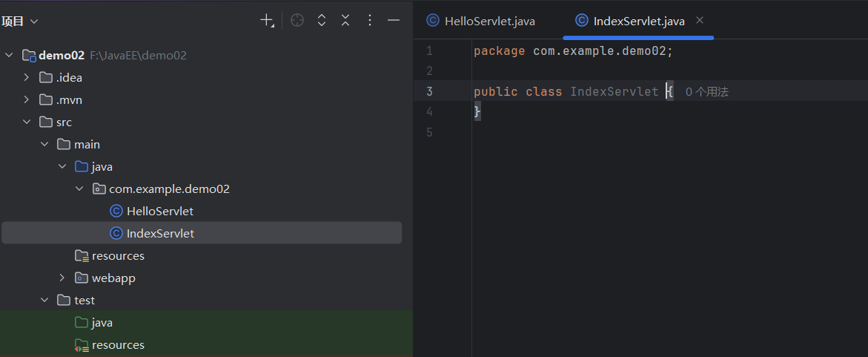Click HelloServlet class icon in tree
This screenshot has height=357, width=868.
pyautogui.click(x=116, y=212)
